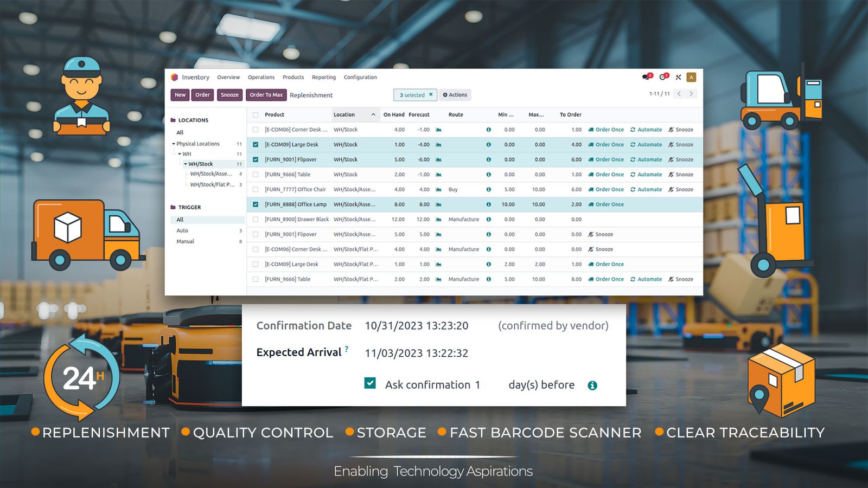
Task: Click the Odoo Inventory app logo
Action: [x=175, y=78]
